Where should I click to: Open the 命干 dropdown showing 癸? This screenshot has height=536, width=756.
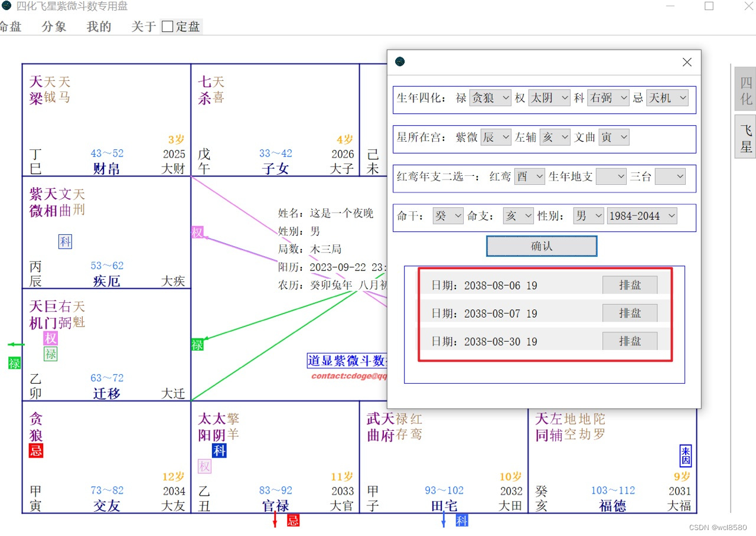click(x=448, y=216)
